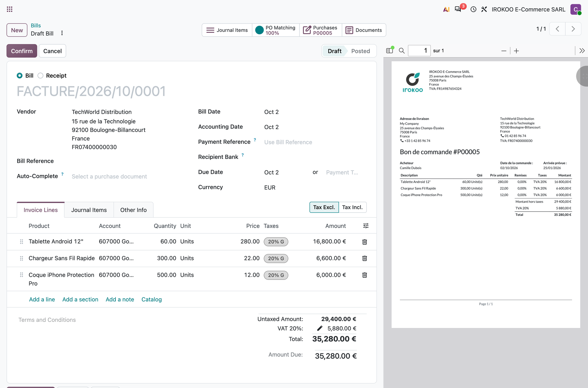Open user avatar menu
Viewport: 588px width, 388px height.
tap(576, 9)
